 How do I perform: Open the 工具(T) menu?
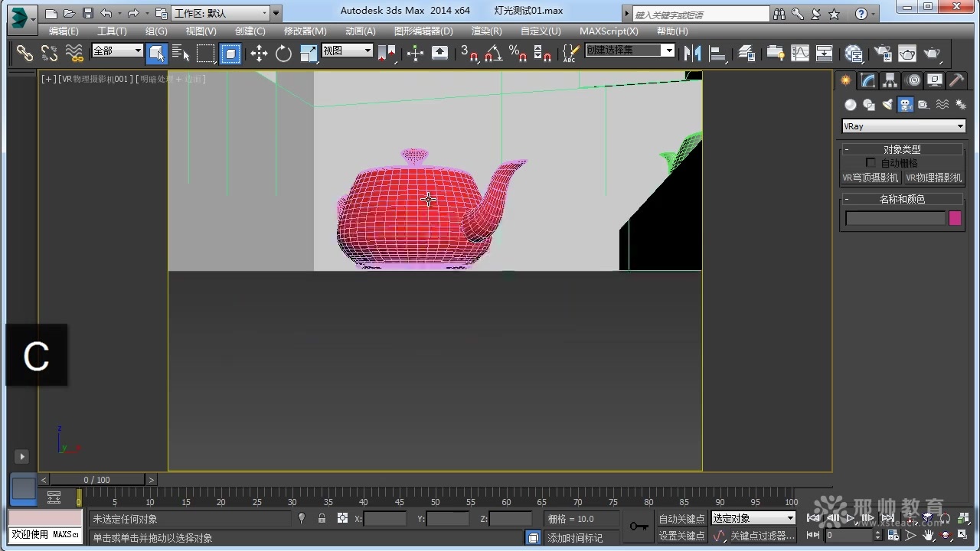coord(112,31)
